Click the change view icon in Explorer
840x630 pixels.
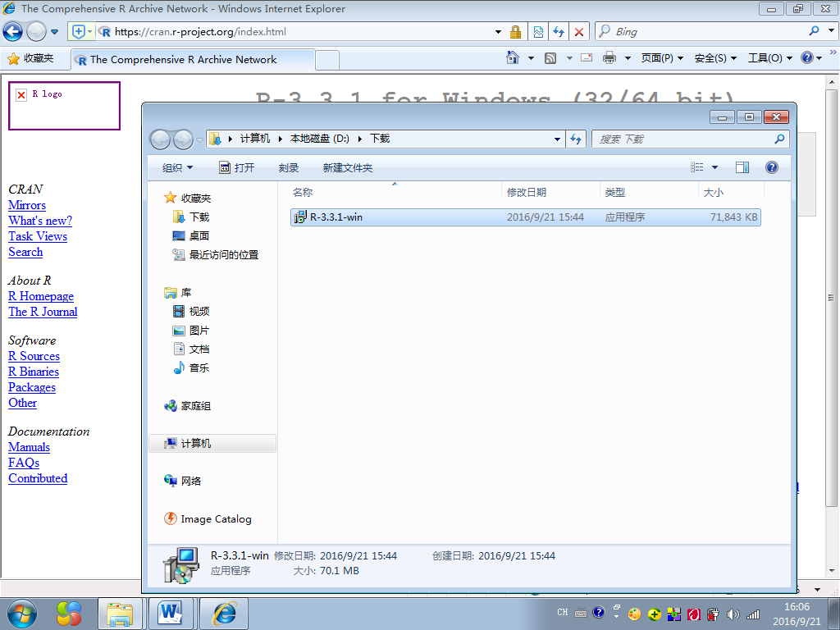[697, 167]
